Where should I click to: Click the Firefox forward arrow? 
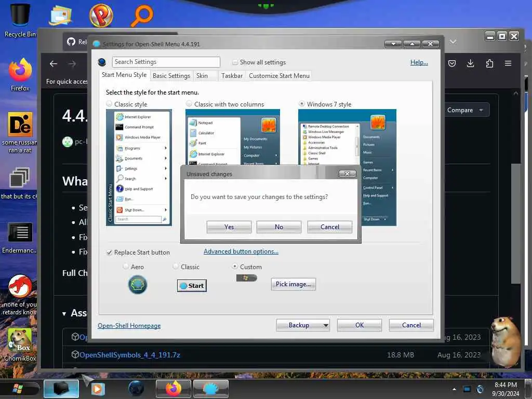pyautogui.click(x=72, y=64)
